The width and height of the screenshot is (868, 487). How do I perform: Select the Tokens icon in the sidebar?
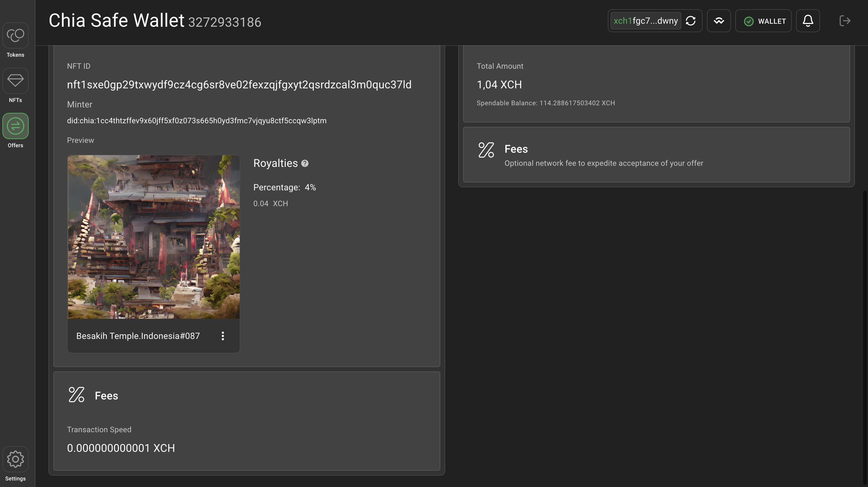point(15,35)
